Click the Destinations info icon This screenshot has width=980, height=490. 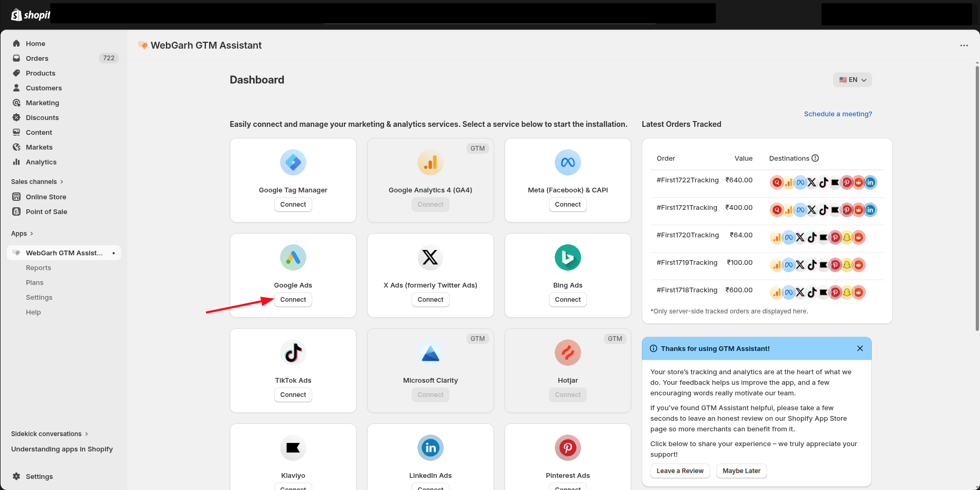pyautogui.click(x=815, y=158)
